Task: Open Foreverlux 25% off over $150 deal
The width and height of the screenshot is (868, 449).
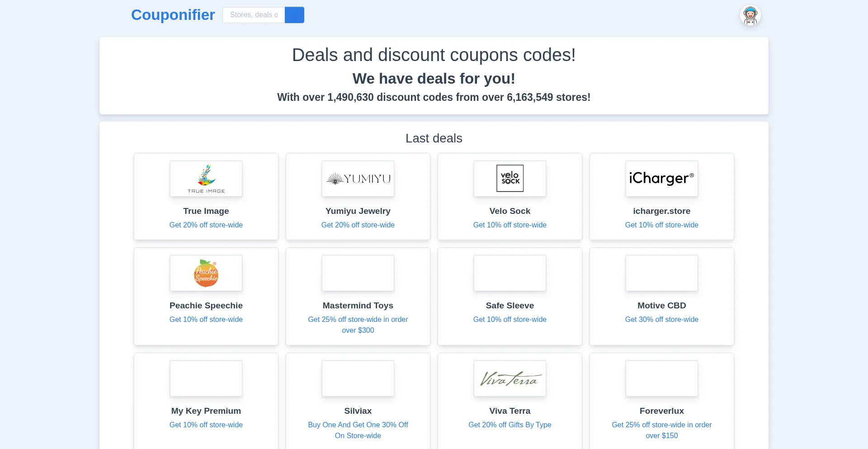Action: click(662, 430)
